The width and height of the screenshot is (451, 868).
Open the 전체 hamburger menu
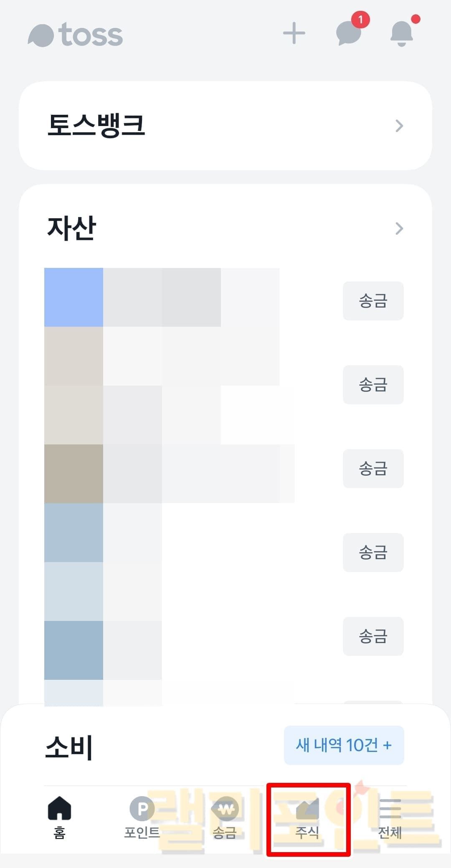pyautogui.click(x=390, y=817)
